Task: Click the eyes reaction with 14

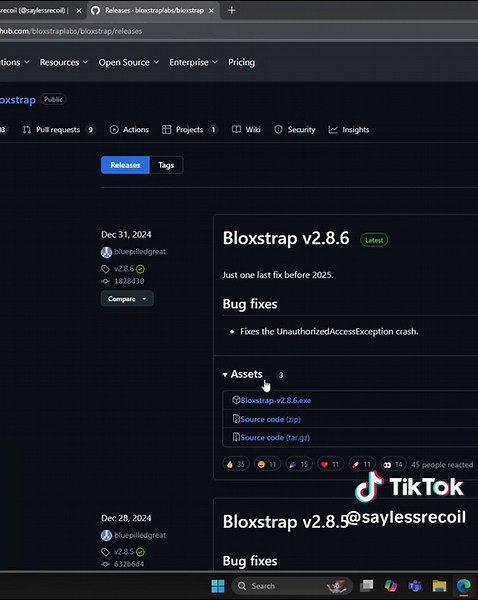Action: (x=393, y=464)
